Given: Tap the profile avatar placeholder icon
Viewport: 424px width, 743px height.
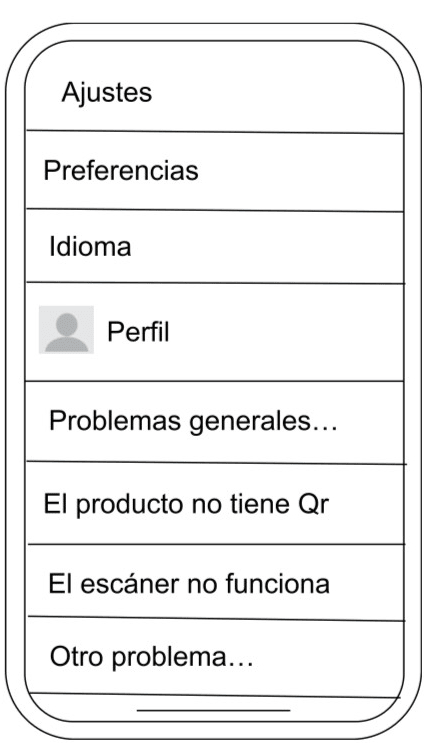Looking at the screenshot, I should tap(66, 330).
